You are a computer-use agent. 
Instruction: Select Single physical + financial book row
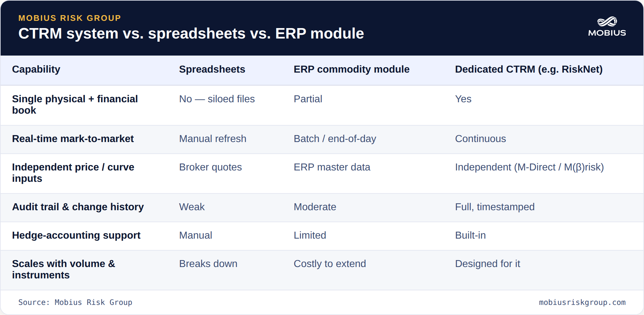(x=322, y=105)
